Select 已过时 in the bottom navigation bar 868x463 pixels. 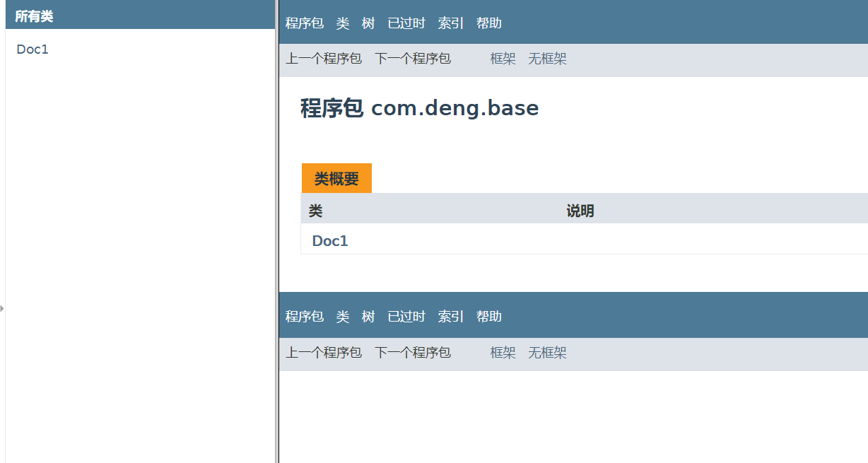pyautogui.click(x=406, y=317)
